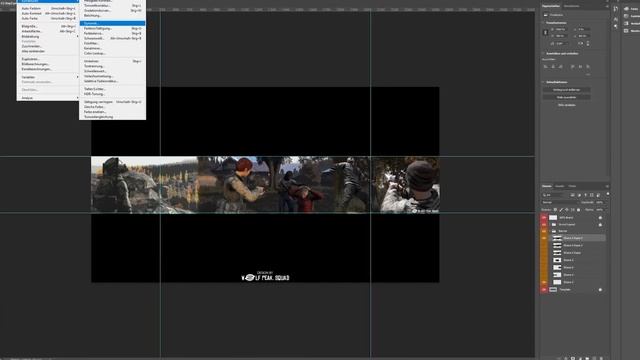Click Auto-Farbton in the Bild menu
The image size is (640, 360).
pyautogui.click(x=48, y=9)
